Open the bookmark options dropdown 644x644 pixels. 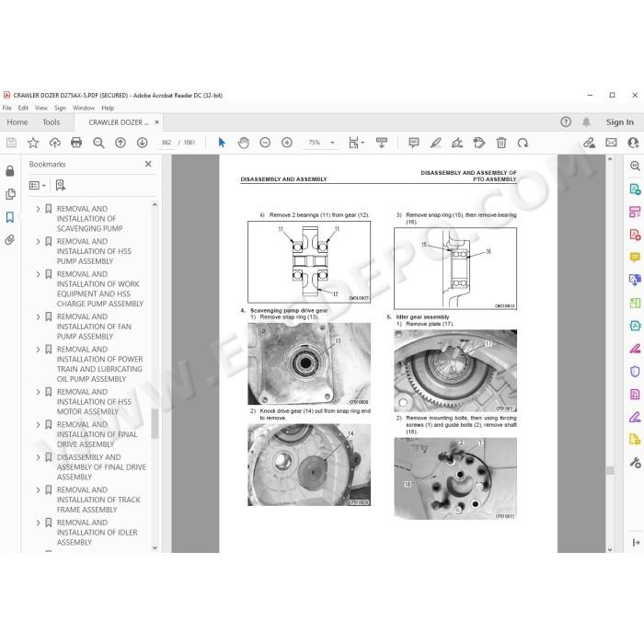point(38,185)
